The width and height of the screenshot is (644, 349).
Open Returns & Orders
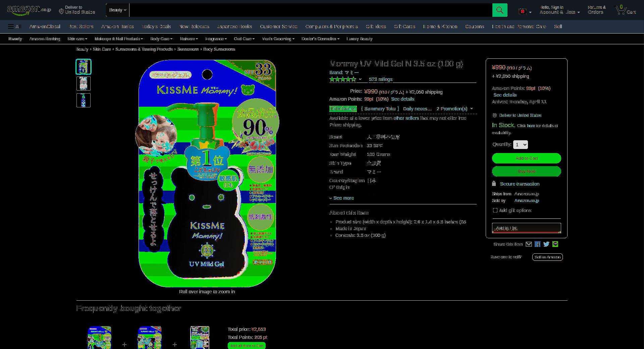[x=596, y=10]
